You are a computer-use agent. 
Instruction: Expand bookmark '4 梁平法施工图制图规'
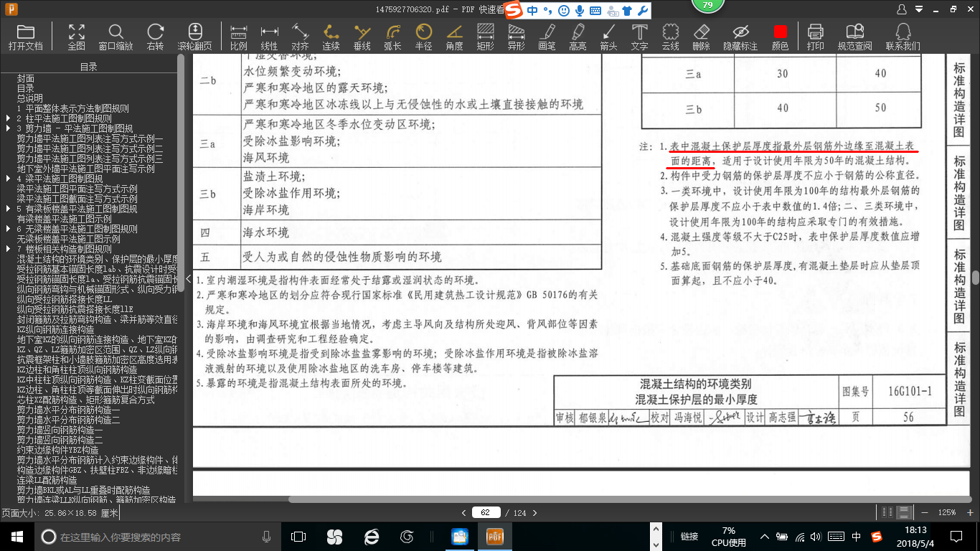click(x=9, y=179)
